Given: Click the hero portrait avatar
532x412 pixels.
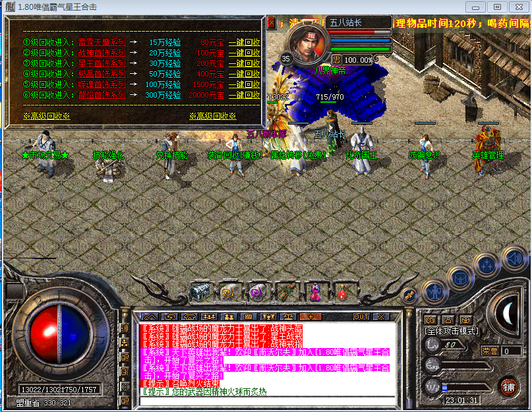Looking at the screenshot, I should (308, 44).
